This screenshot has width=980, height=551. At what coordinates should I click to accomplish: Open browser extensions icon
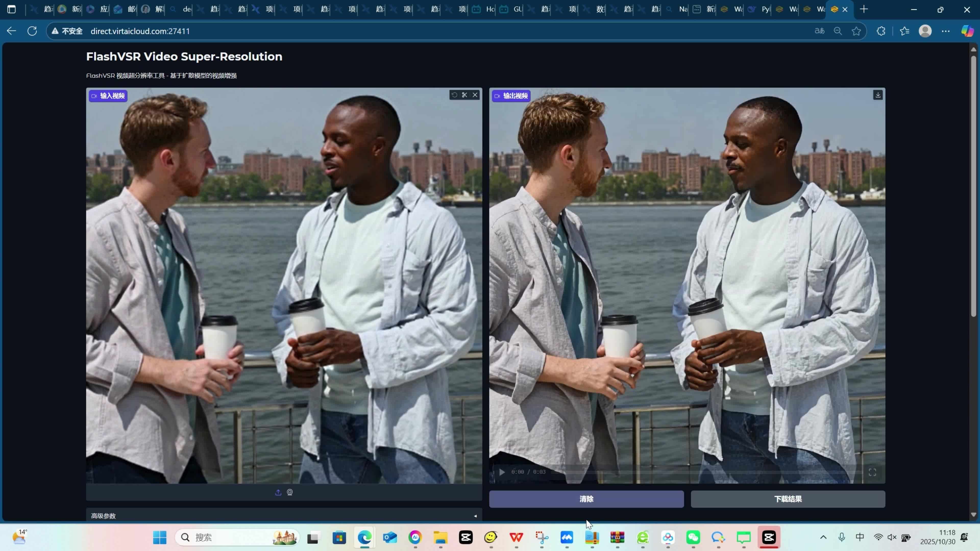tap(881, 31)
